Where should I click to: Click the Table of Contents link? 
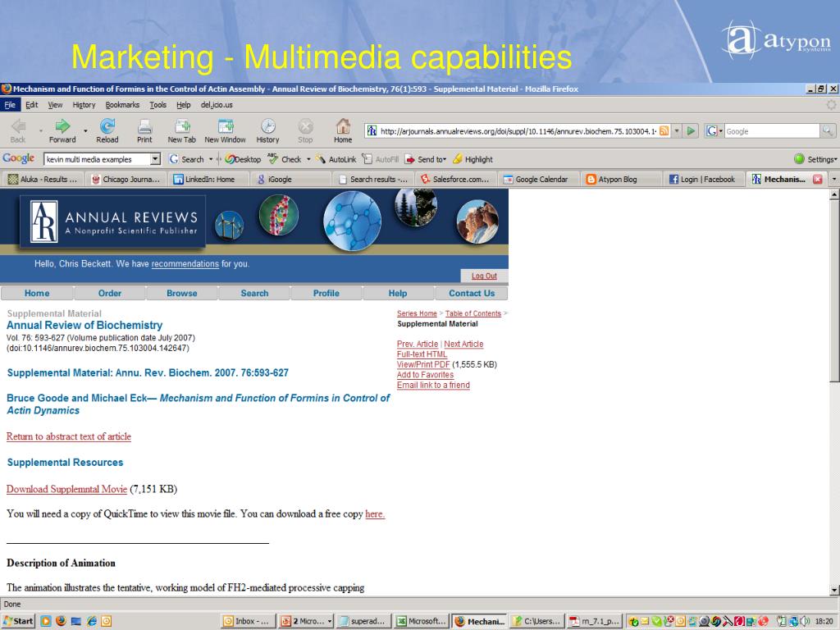click(473, 313)
